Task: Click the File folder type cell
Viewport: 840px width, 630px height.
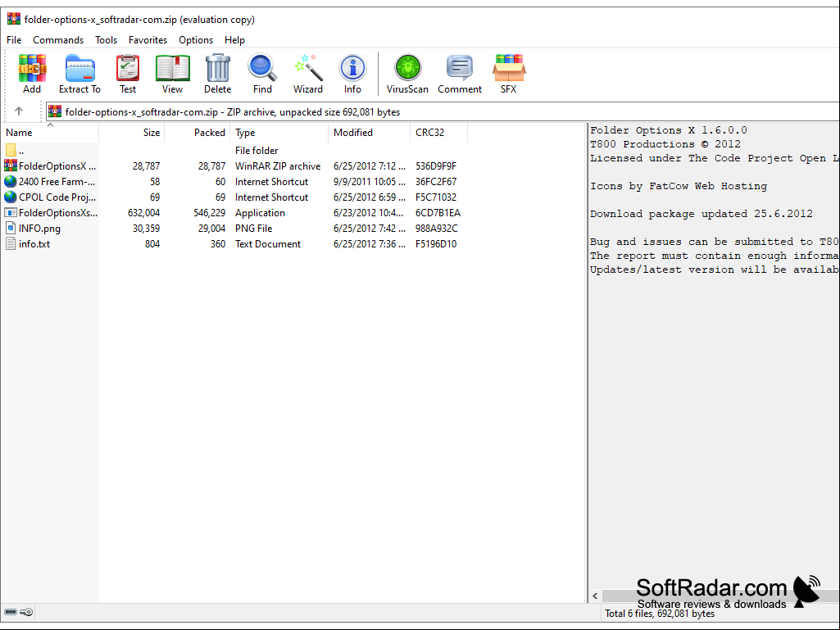Action: [256, 151]
